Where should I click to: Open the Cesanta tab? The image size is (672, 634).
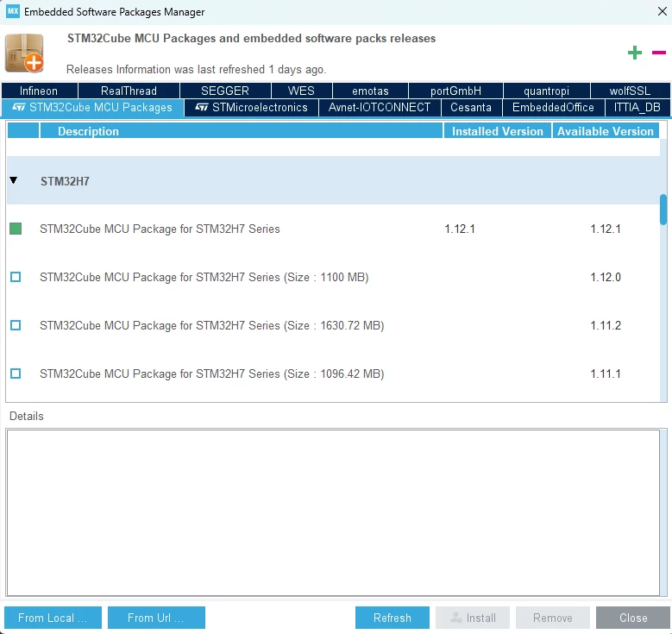[471, 108]
